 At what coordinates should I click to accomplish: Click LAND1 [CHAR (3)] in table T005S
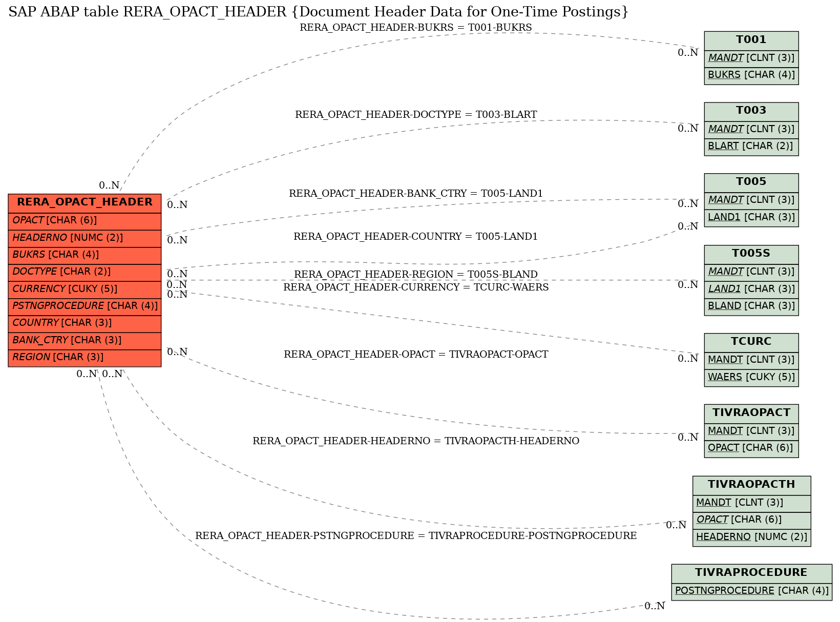point(751,289)
